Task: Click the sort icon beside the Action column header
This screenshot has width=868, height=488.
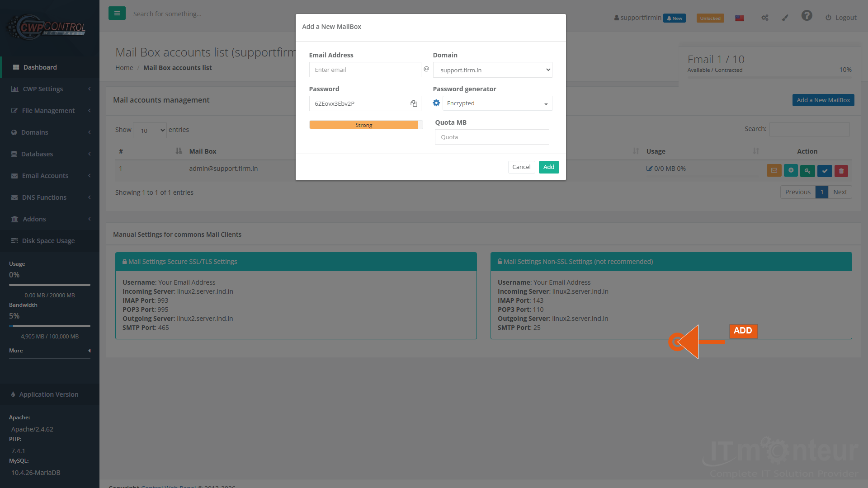Action: 756,151
